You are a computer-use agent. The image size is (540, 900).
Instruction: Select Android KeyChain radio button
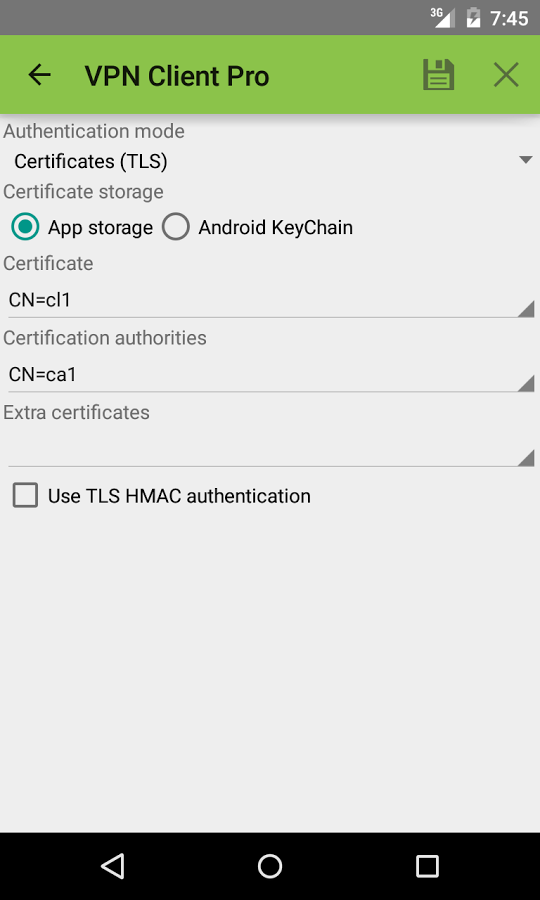[x=176, y=227]
